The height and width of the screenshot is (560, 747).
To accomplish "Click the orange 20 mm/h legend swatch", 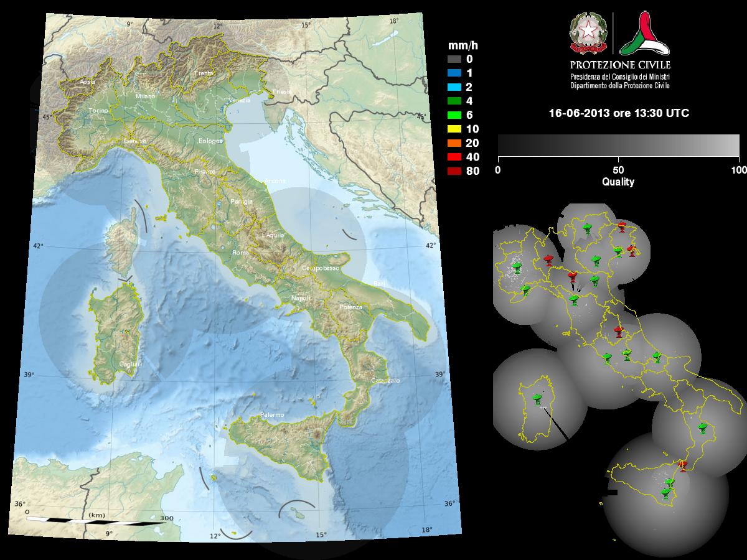I will (454, 143).
